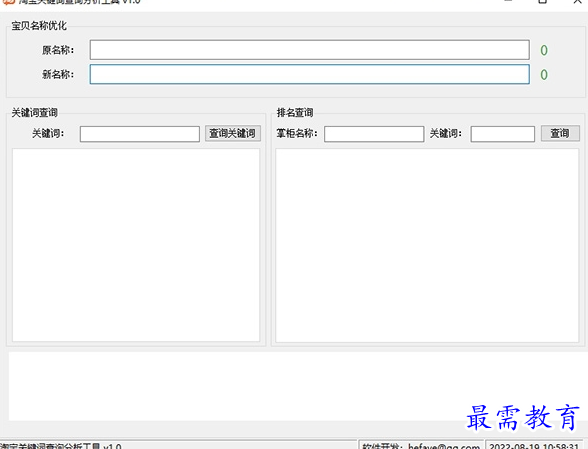Click the 软件开发 email status text
Image resolution: width=588 pixels, height=449 pixels.
[x=421, y=446]
